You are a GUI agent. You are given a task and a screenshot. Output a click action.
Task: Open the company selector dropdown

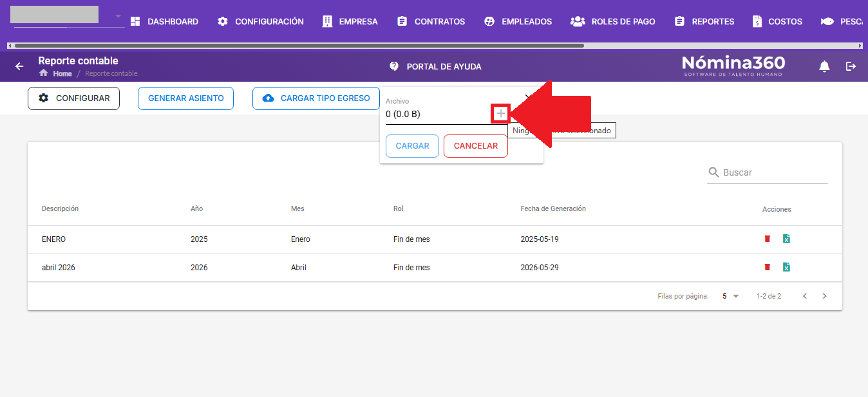point(117,16)
